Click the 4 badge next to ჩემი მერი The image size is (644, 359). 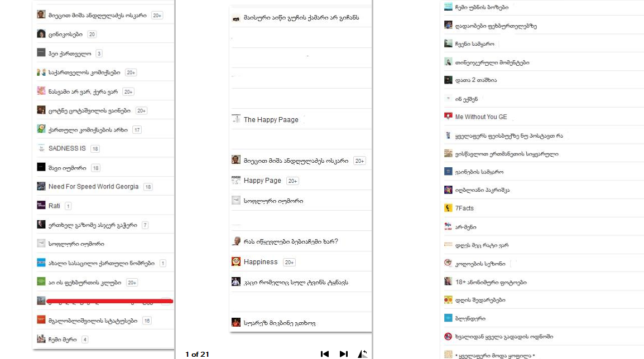tap(85, 339)
